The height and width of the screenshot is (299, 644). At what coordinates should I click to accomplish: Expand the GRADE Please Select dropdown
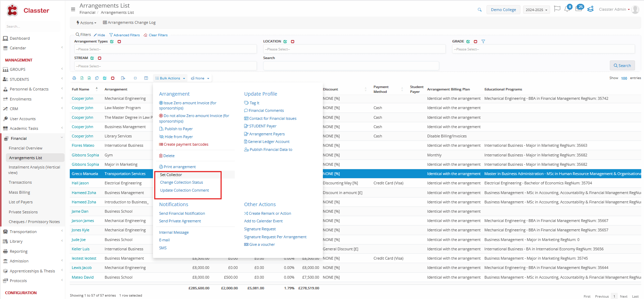point(543,49)
